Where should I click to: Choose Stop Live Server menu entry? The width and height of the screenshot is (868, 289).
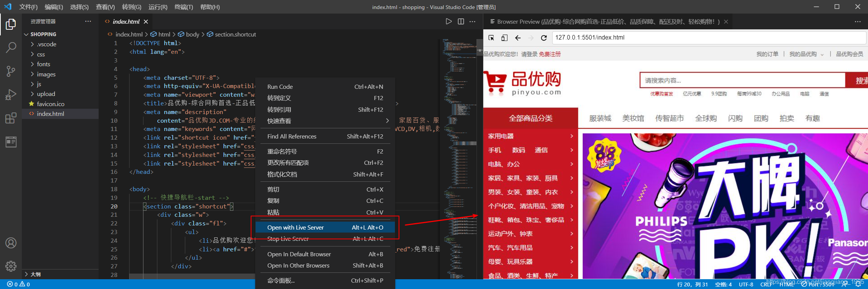(x=325, y=239)
